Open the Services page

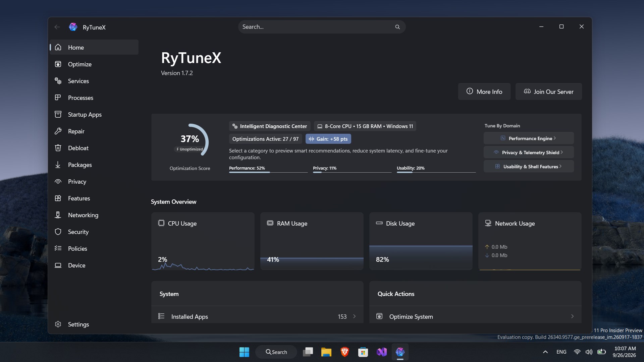point(94,81)
